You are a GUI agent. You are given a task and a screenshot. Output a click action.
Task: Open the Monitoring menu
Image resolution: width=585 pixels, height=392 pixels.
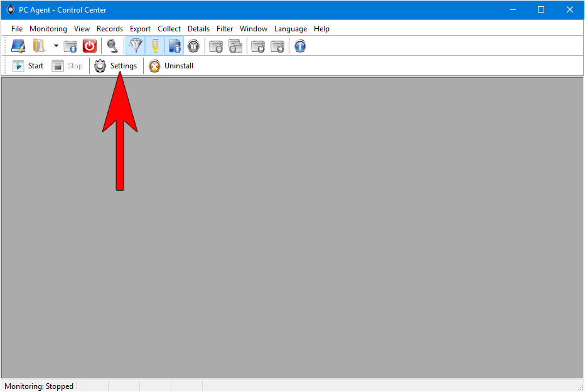pos(48,29)
